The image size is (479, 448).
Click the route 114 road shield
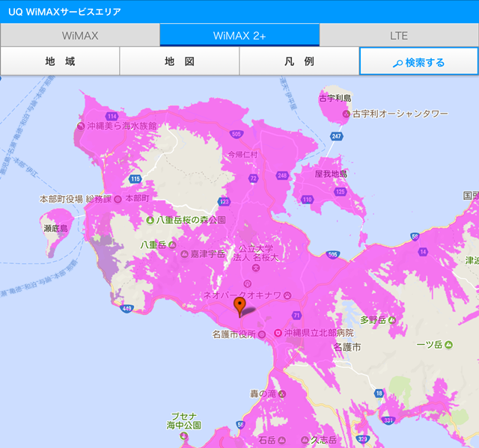(112, 116)
